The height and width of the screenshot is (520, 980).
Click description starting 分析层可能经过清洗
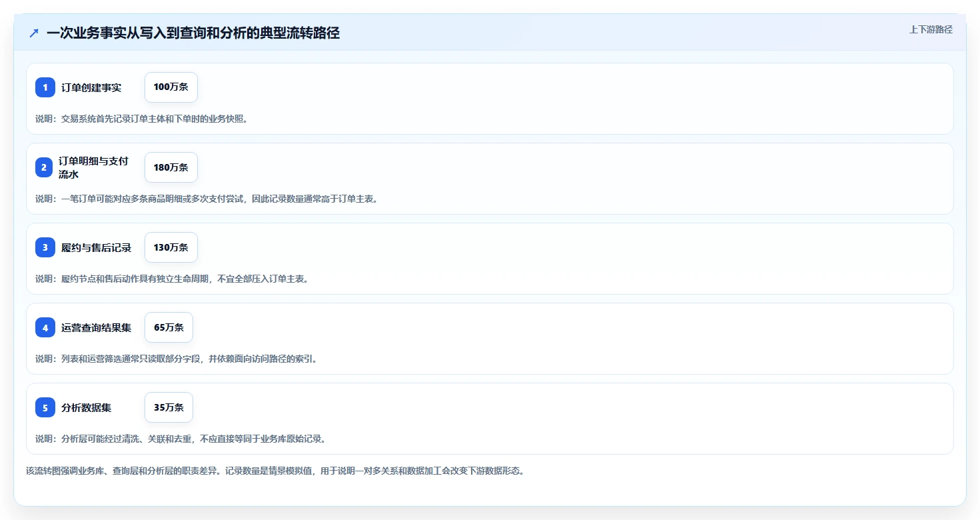pyautogui.click(x=181, y=439)
